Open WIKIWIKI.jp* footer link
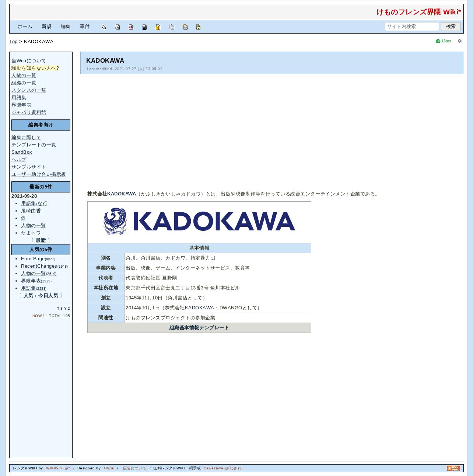473x476 pixels. click(x=58, y=468)
